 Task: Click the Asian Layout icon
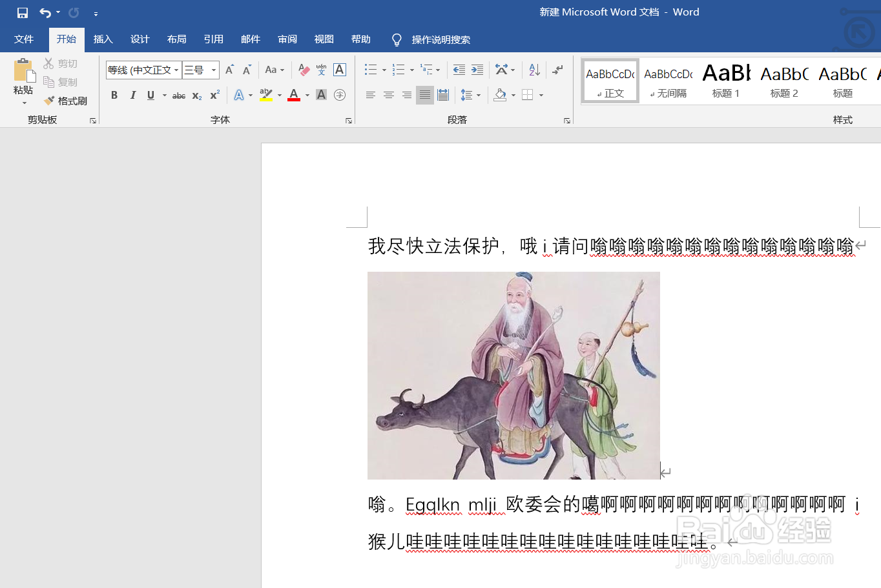click(502, 70)
